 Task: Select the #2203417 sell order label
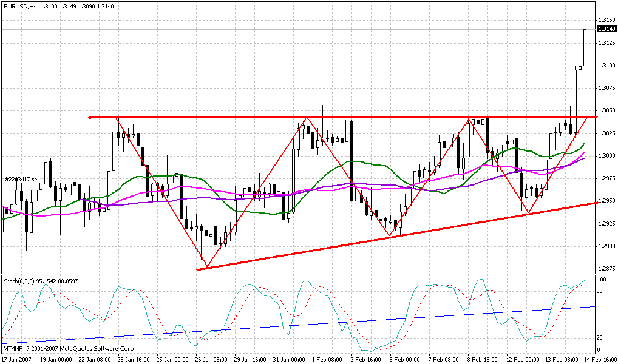pyautogui.click(x=22, y=179)
